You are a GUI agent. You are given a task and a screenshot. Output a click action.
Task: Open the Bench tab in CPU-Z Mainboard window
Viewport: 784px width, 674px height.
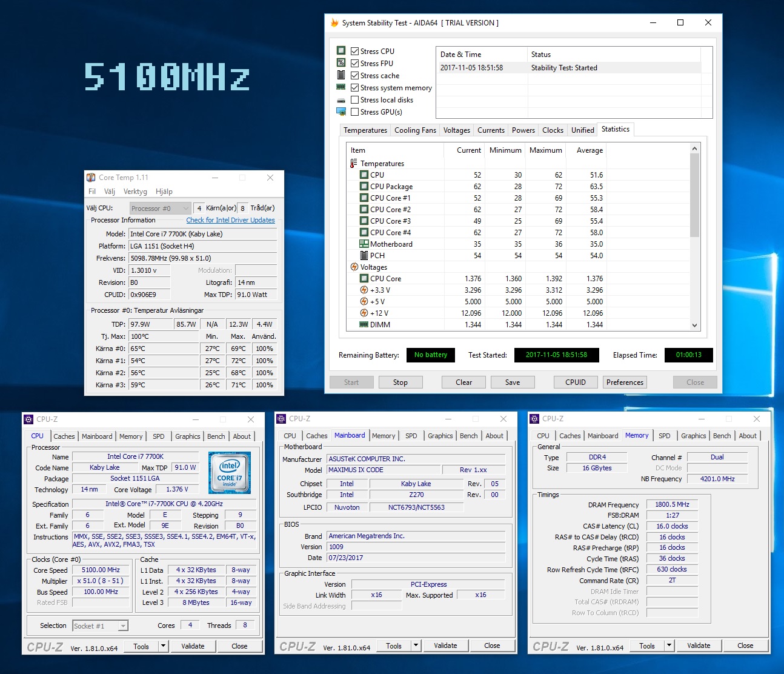click(468, 436)
